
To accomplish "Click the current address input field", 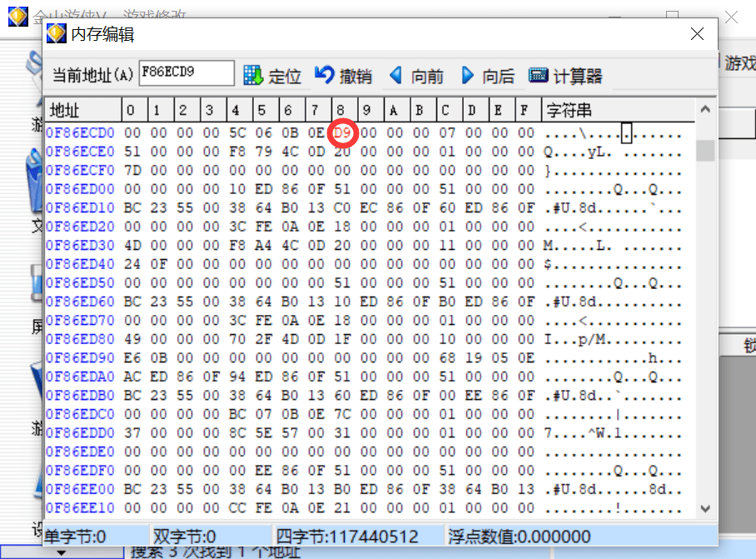I will (187, 72).
